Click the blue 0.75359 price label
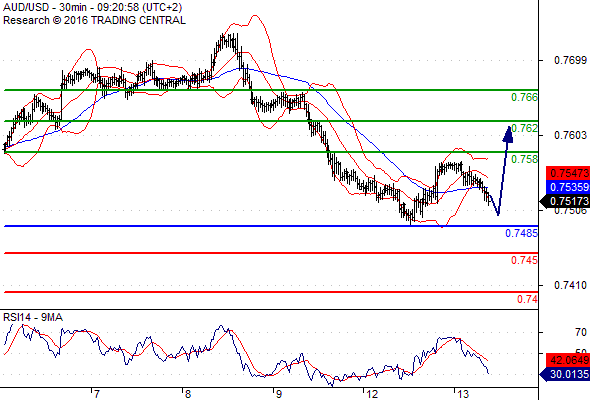The width and height of the screenshot is (590, 400). coord(568,187)
